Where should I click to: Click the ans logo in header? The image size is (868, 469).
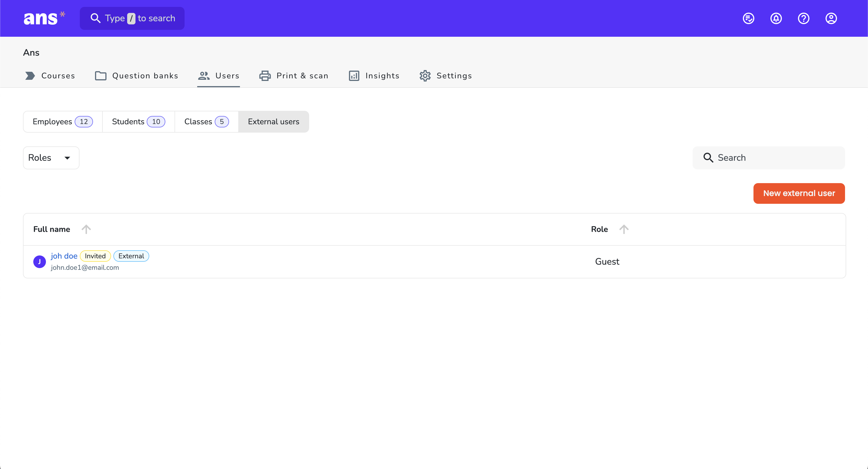point(44,18)
